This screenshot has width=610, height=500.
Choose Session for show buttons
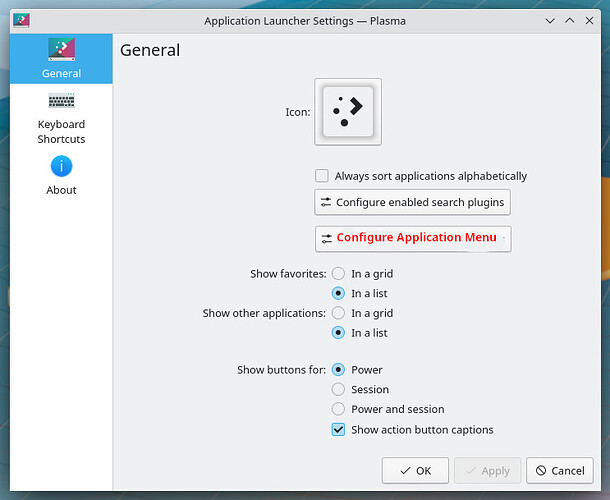338,389
